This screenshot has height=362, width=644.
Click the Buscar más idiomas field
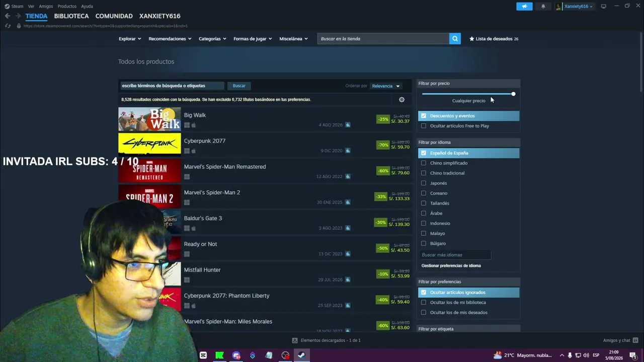coord(455,255)
